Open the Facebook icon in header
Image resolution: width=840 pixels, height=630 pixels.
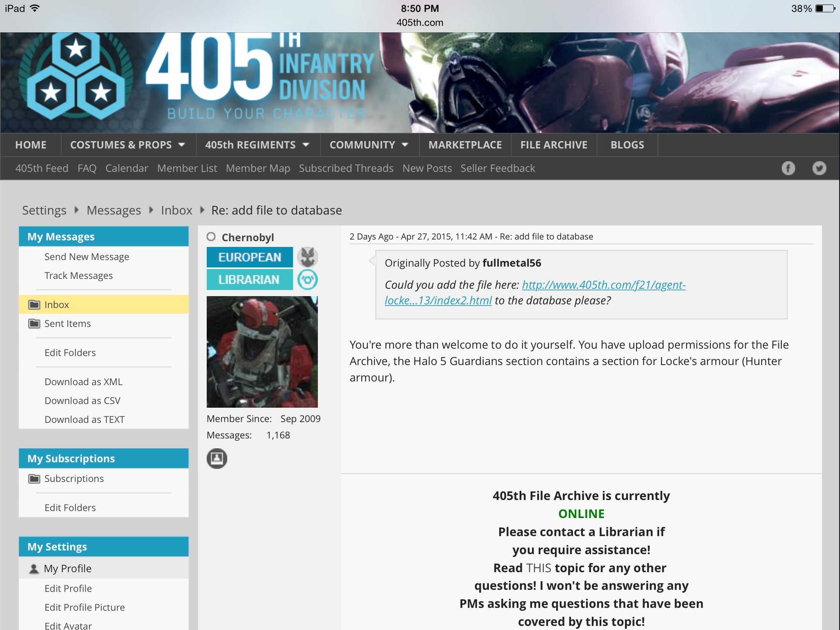(788, 168)
